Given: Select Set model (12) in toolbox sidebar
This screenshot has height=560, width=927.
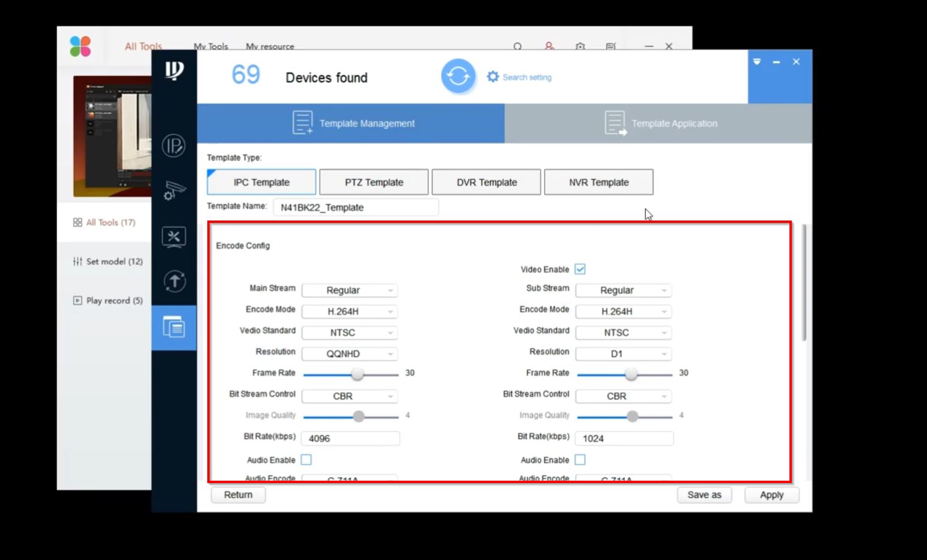Looking at the screenshot, I should pyautogui.click(x=108, y=261).
